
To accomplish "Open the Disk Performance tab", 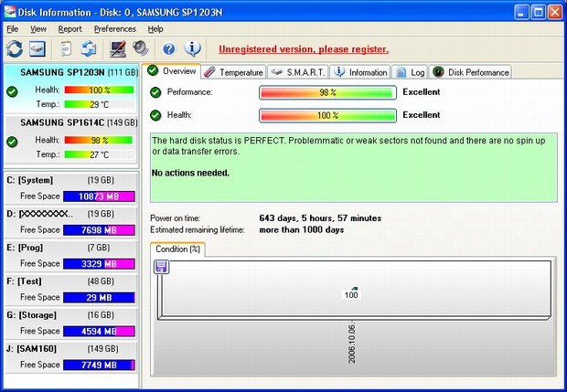I will tap(471, 72).
